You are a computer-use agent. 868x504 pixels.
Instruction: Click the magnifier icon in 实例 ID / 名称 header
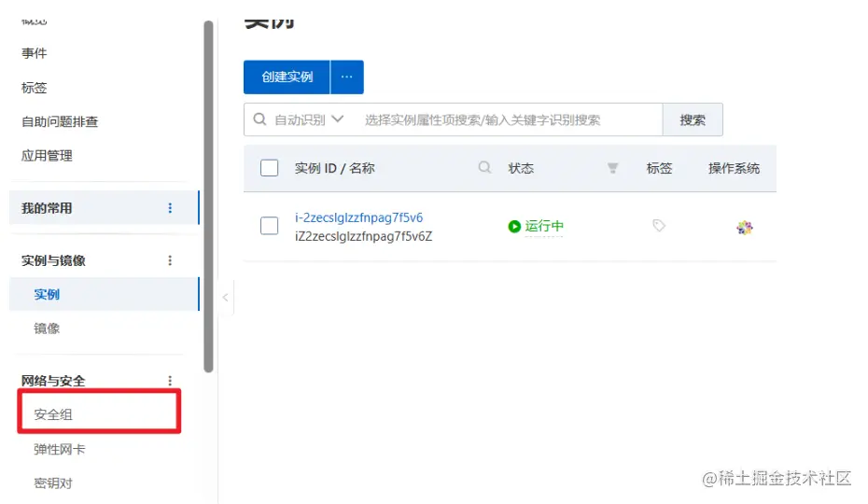[x=484, y=167]
